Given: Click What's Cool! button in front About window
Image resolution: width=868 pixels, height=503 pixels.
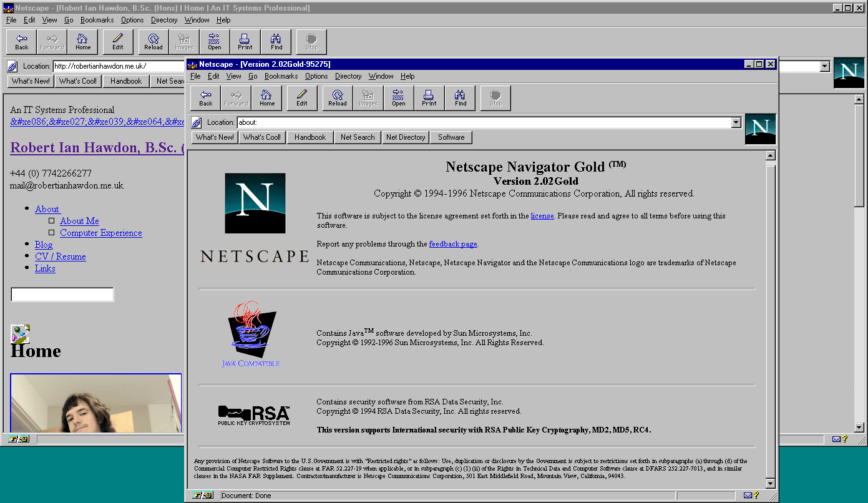Looking at the screenshot, I should pos(262,137).
